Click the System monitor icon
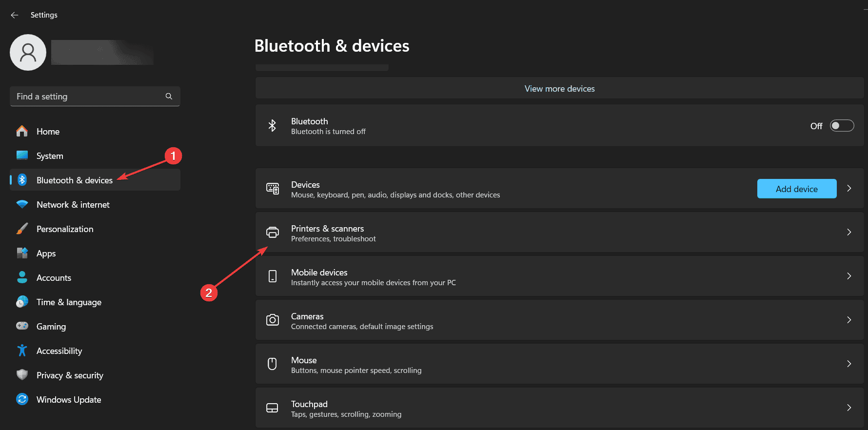 tap(22, 156)
